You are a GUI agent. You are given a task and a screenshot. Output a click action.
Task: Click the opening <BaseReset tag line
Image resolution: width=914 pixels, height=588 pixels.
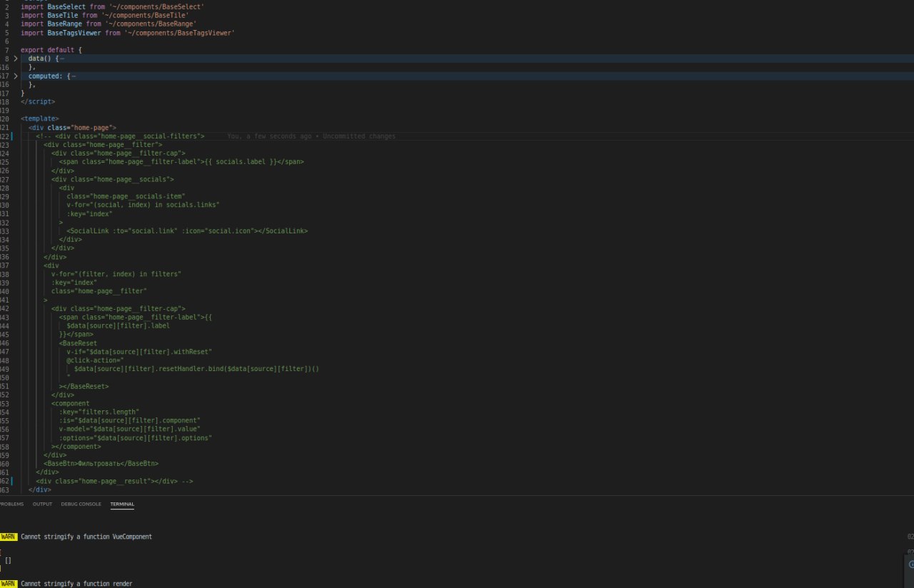pos(78,343)
